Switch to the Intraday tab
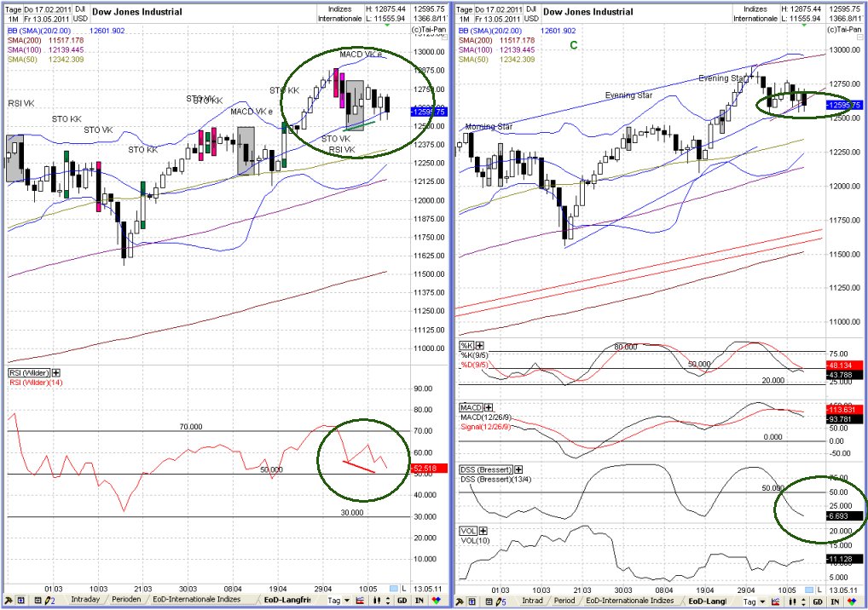 point(86,601)
